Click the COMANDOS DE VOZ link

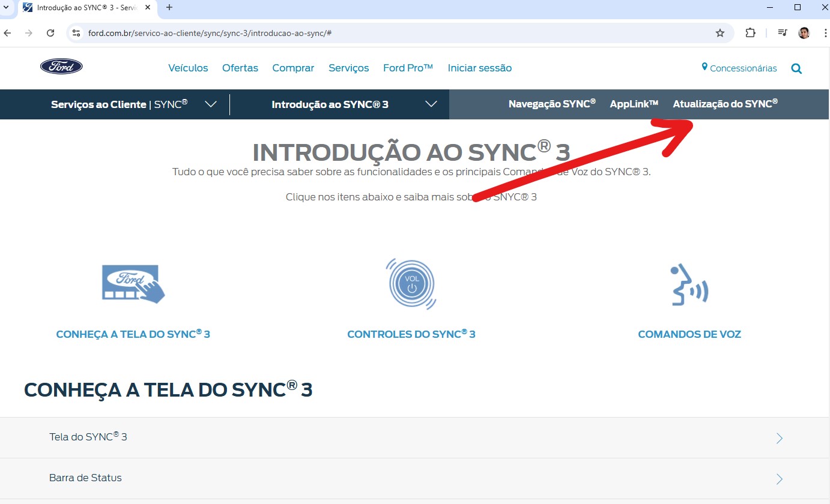[689, 334]
